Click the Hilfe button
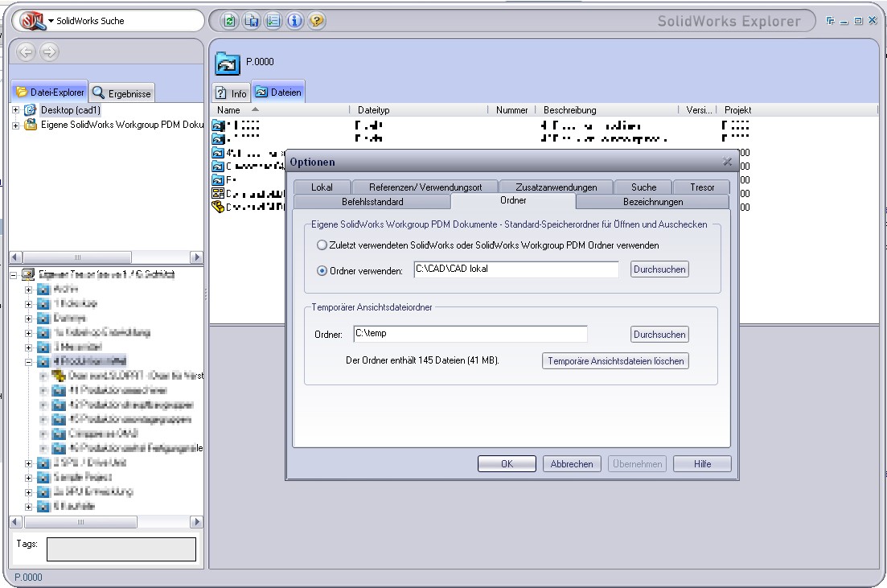 coord(703,464)
